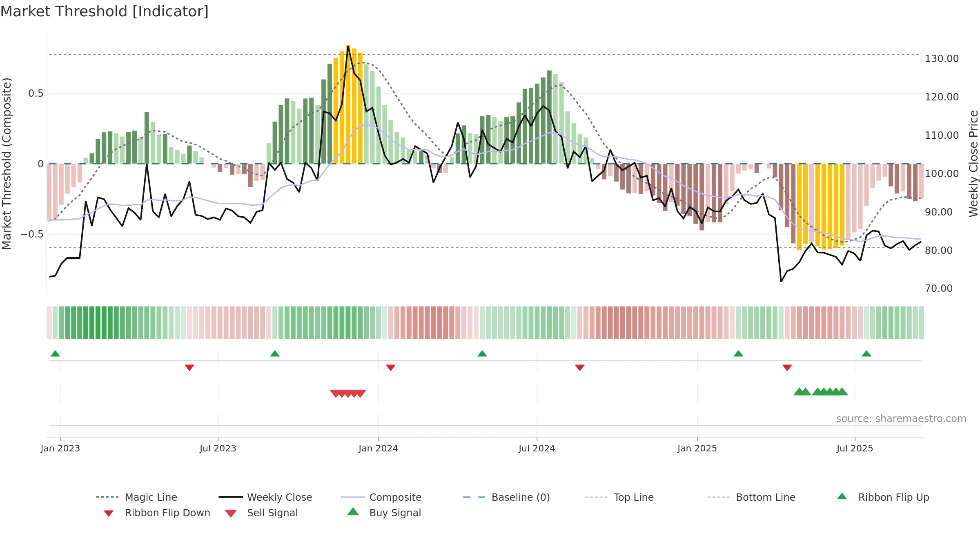This screenshot has width=980, height=551.
Task: Click the Jan 2023 x-axis label
Action: (x=60, y=448)
